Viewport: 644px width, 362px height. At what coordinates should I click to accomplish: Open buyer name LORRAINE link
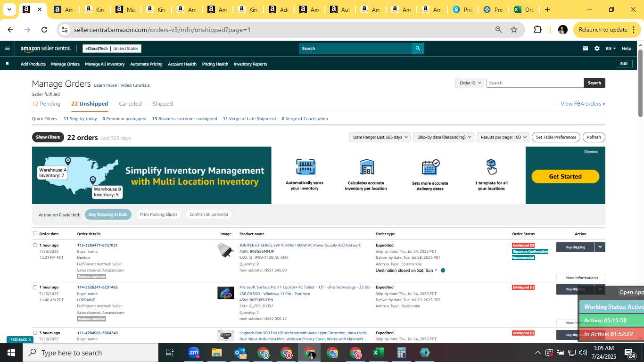point(86,300)
